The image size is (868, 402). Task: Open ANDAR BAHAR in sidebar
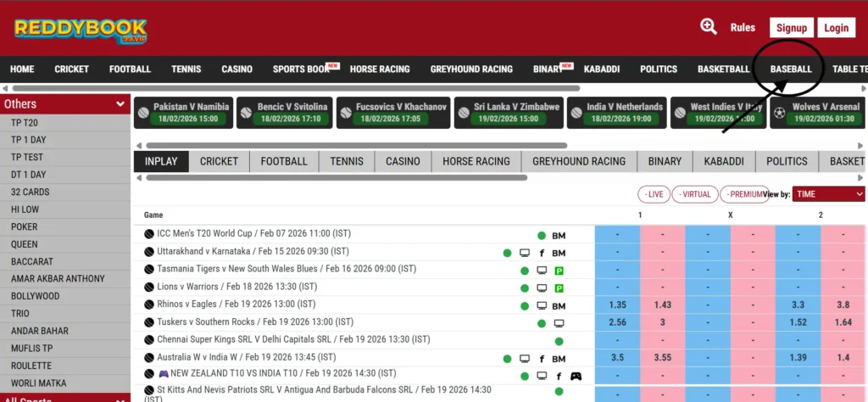[65, 331]
